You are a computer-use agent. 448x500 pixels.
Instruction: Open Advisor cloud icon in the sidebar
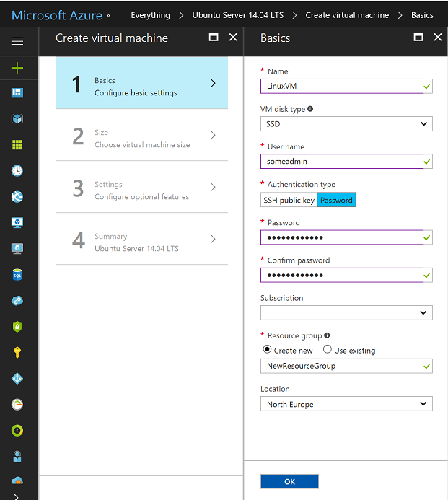click(x=17, y=481)
